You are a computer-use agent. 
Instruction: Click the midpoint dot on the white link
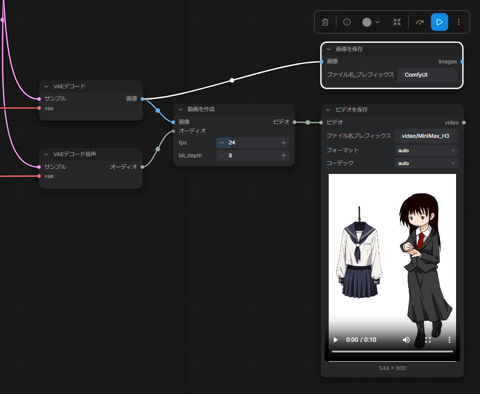click(x=232, y=80)
